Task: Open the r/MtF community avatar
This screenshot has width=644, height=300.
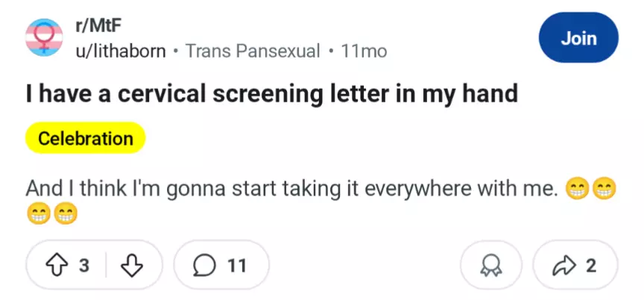Action: (x=44, y=38)
